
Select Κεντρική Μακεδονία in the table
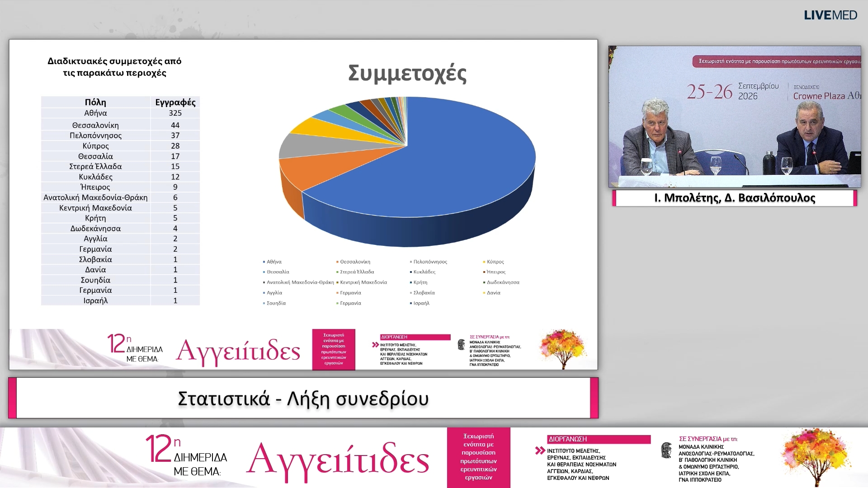click(x=95, y=208)
